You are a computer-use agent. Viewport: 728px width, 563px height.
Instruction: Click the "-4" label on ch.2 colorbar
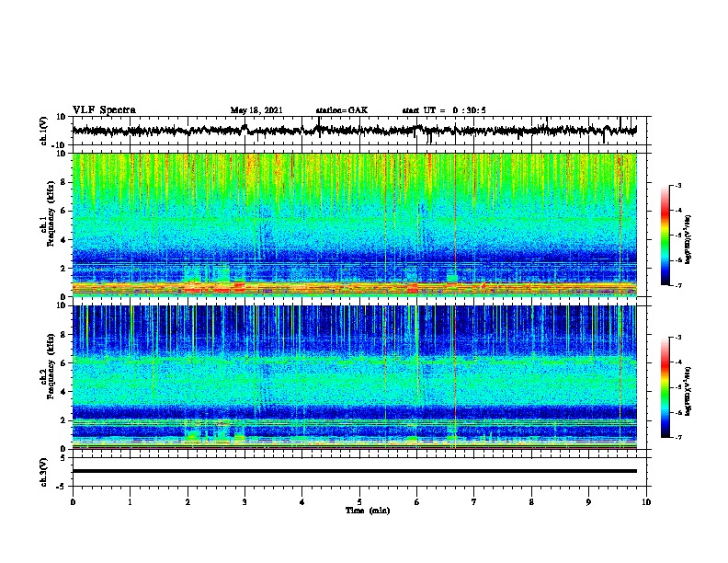pos(677,362)
